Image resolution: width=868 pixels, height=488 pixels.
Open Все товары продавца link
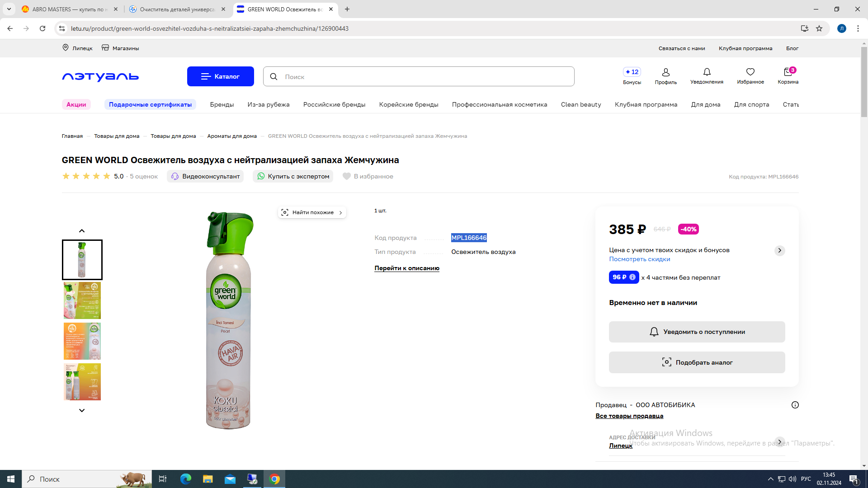coord(629,416)
